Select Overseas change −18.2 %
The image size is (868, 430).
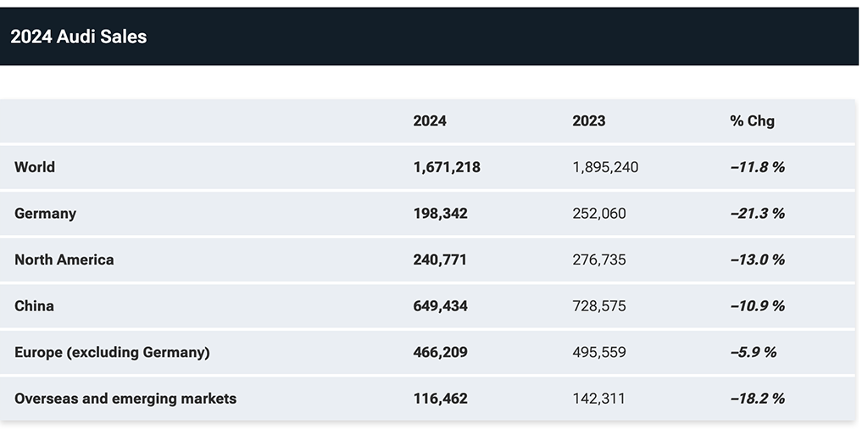(757, 399)
